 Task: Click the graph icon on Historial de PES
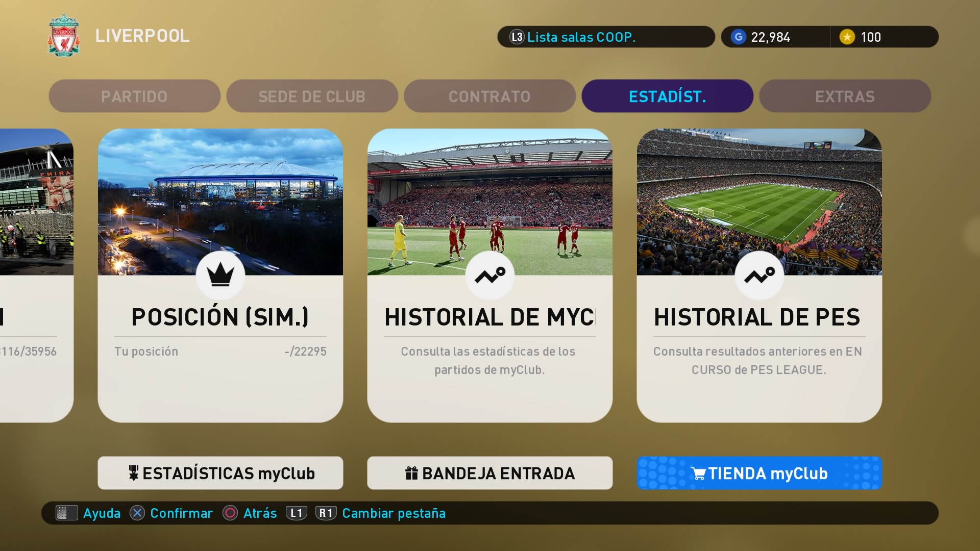(x=759, y=275)
